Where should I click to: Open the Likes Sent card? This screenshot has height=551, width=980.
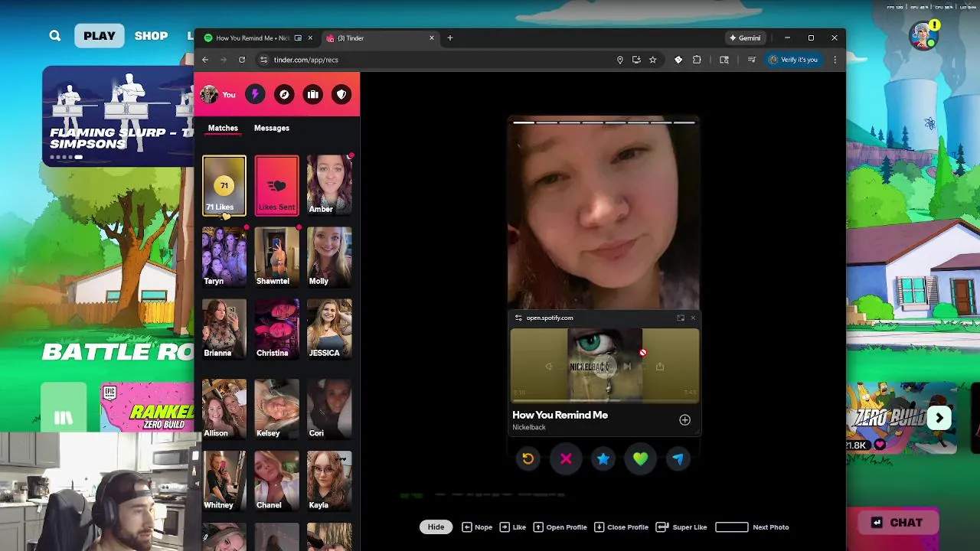[276, 185]
